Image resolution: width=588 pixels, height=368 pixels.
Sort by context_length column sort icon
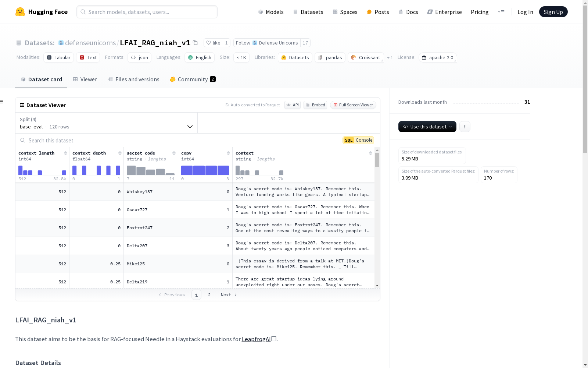(65, 153)
